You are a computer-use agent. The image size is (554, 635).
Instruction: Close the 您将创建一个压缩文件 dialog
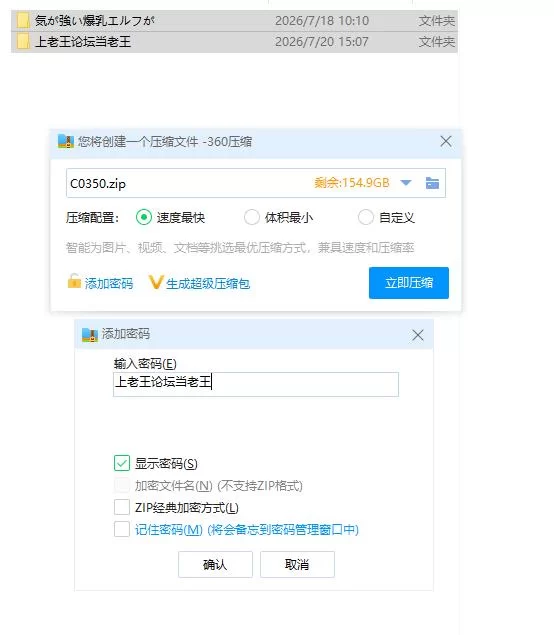446,141
